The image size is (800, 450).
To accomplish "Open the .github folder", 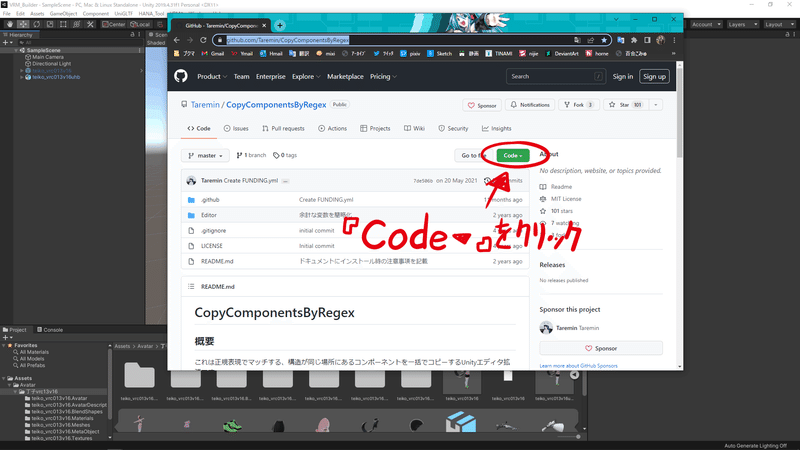I will coord(210,199).
